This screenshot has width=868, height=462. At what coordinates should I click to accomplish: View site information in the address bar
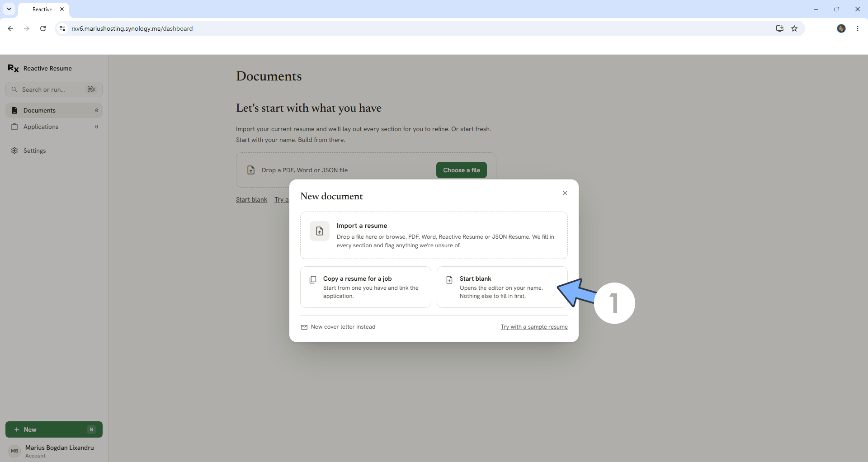62,28
